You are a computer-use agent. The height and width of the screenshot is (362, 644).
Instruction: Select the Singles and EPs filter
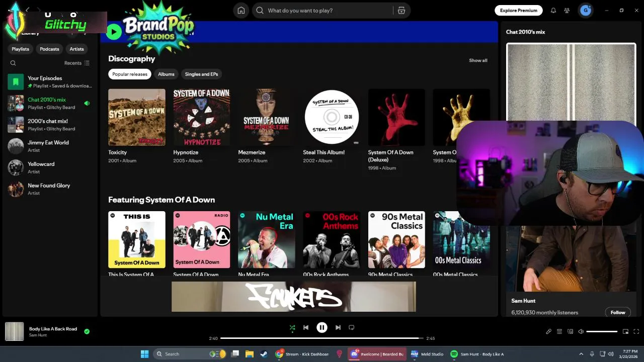tap(201, 74)
